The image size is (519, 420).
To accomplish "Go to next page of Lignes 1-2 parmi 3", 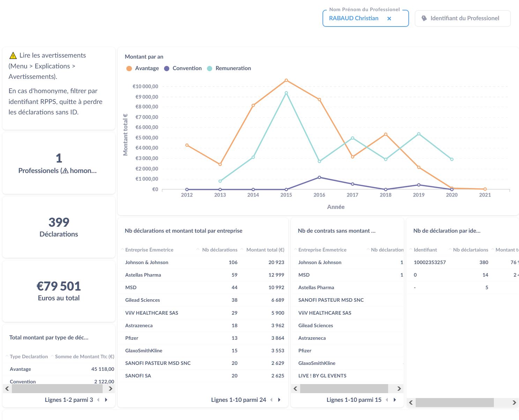I will 106,400.
